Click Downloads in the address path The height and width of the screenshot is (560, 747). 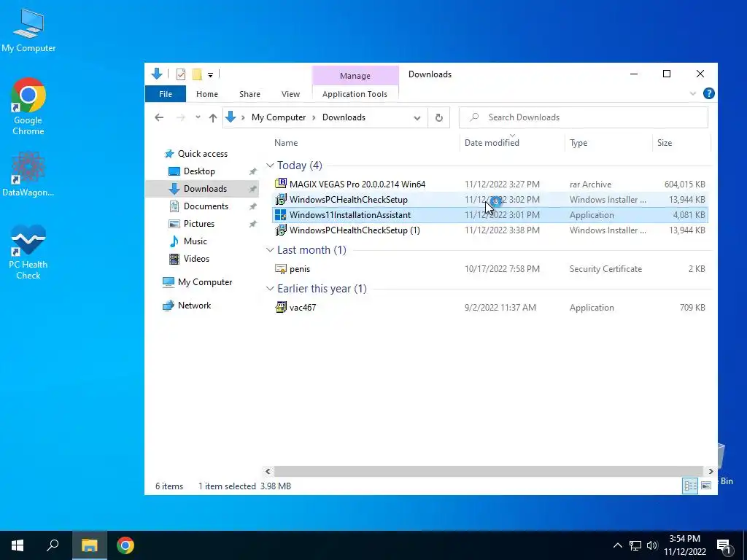tap(344, 117)
